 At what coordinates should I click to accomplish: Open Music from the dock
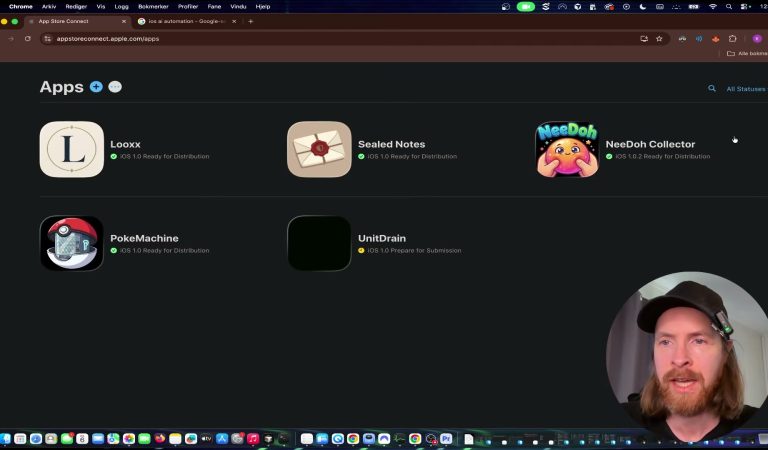point(253,439)
